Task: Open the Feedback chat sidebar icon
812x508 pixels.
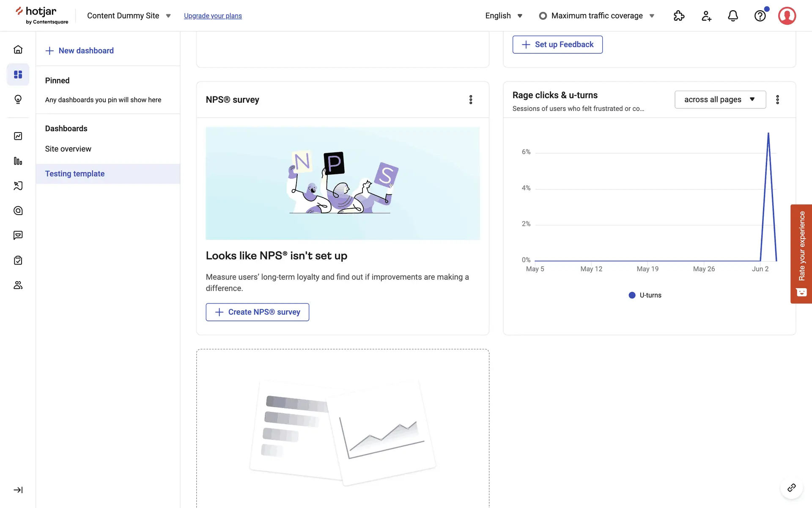Action: pyautogui.click(x=18, y=235)
